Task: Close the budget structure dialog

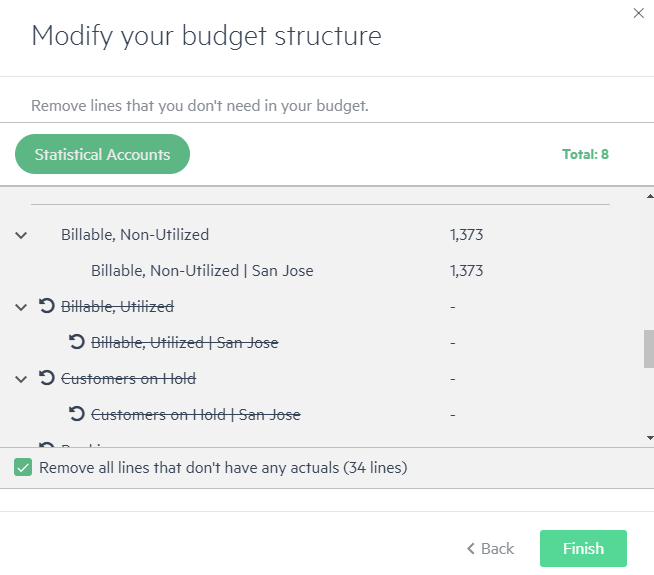Action: (638, 13)
